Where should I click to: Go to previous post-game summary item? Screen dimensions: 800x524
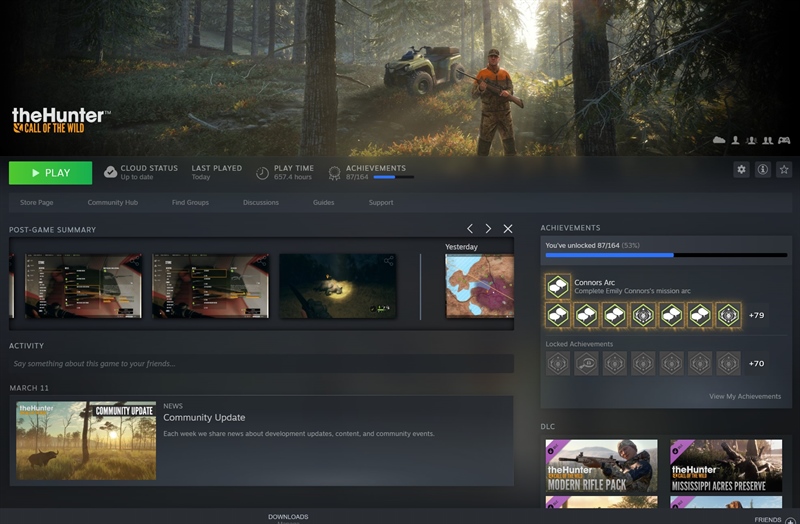[x=470, y=229]
